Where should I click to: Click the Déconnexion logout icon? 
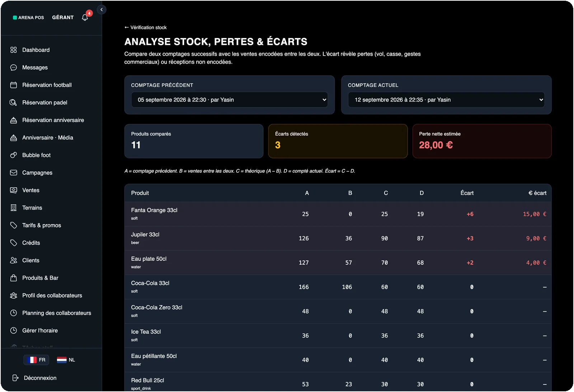click(x=15, y=378)
